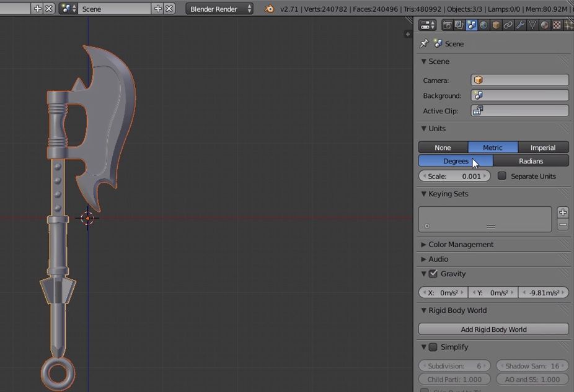The height and width of the screenshot is (392, 574).
Task: Click the clip icon in the Active Clip field
Action: pyautogui.click(x=478, y=110)
